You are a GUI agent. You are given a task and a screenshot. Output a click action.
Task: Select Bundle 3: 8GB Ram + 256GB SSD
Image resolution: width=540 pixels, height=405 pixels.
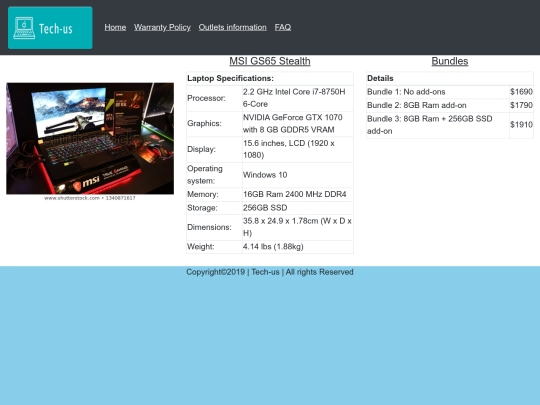pyautogui.click(x=430, y=125)
